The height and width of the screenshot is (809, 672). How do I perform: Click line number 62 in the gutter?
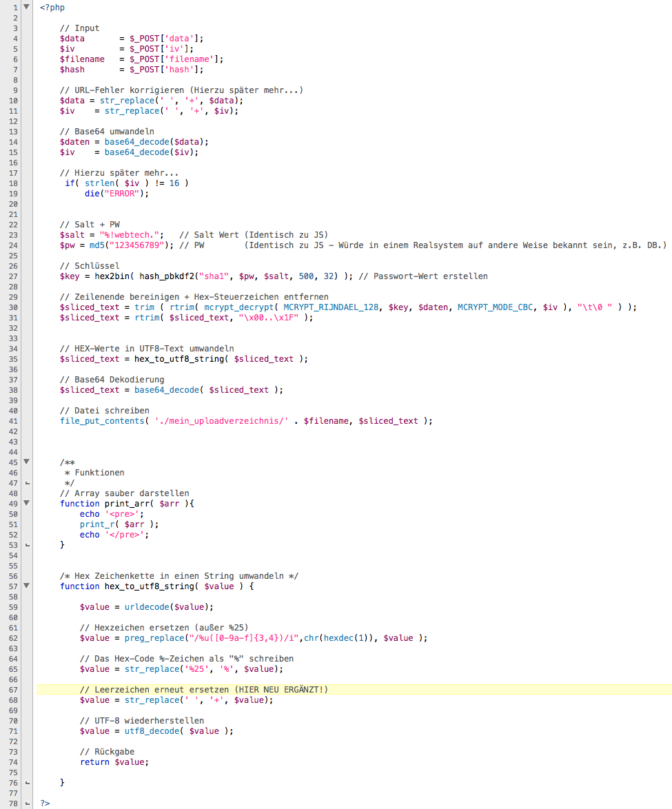click(x=13, y=638)
